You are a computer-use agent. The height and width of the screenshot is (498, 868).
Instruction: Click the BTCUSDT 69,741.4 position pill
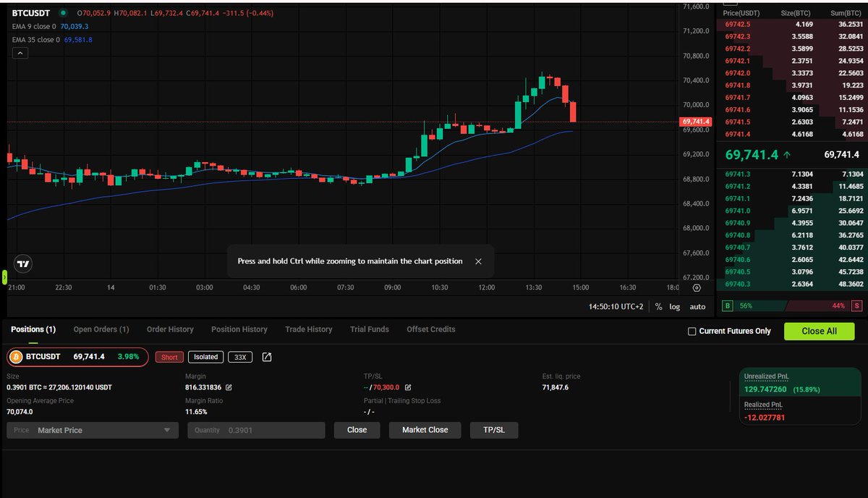point(77,357)
